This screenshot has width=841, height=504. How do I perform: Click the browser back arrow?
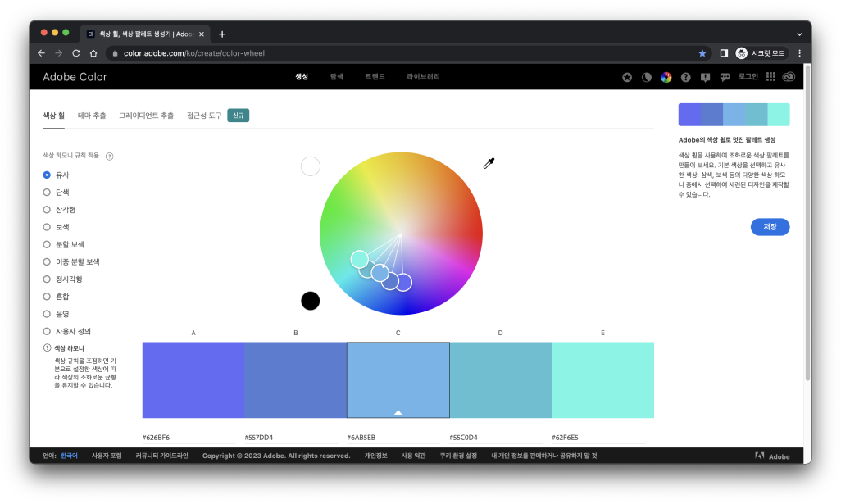41,53
